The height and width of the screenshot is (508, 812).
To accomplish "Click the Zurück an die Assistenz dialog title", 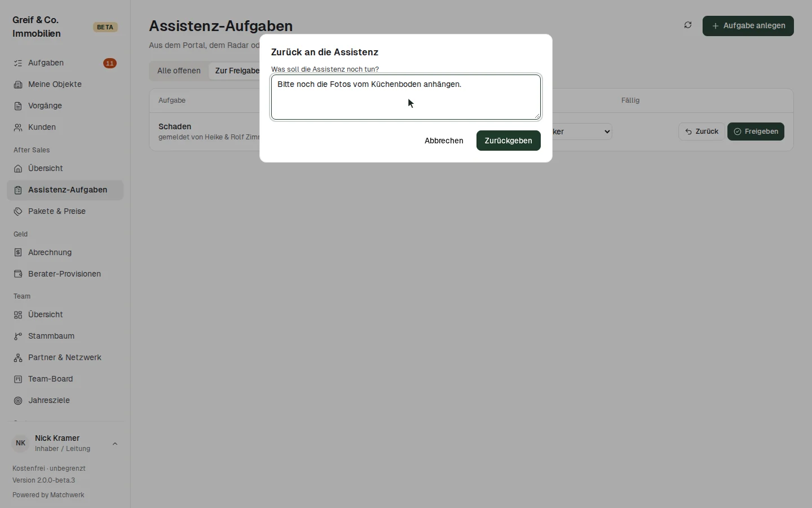I will (x=325, y=52).
